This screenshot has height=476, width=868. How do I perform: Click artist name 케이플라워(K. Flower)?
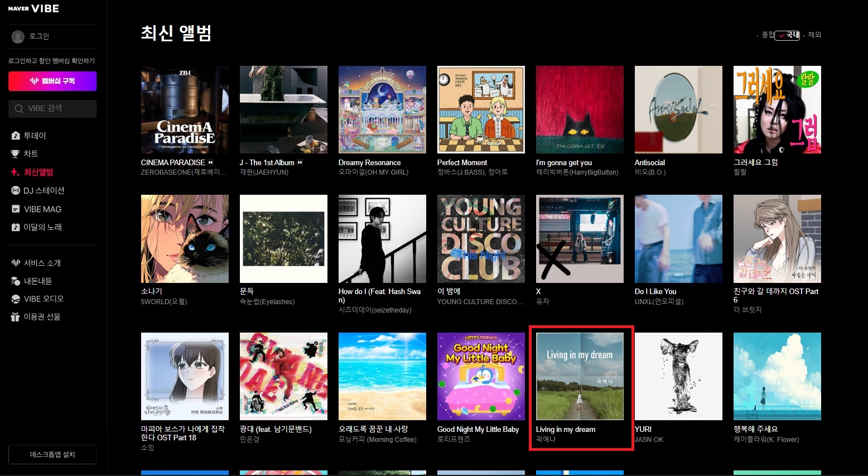(766, 440)
